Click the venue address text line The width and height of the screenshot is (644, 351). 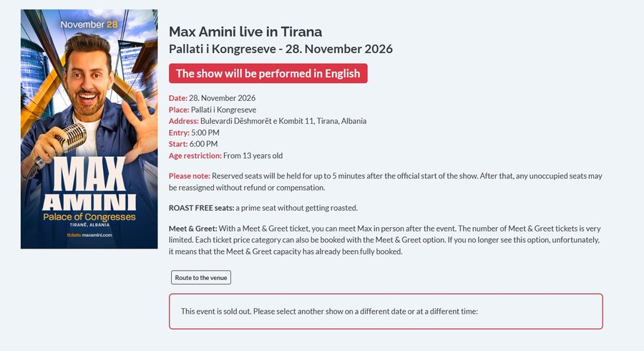pos(268,121)
